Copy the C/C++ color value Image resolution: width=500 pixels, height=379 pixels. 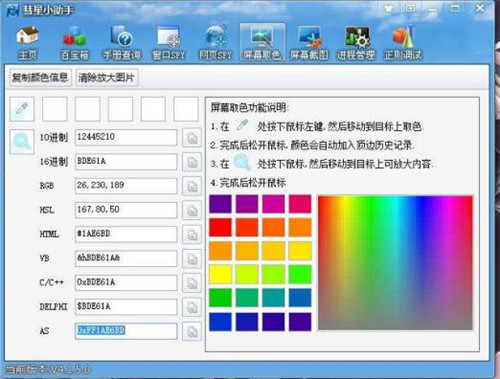(x=192, y=283)
